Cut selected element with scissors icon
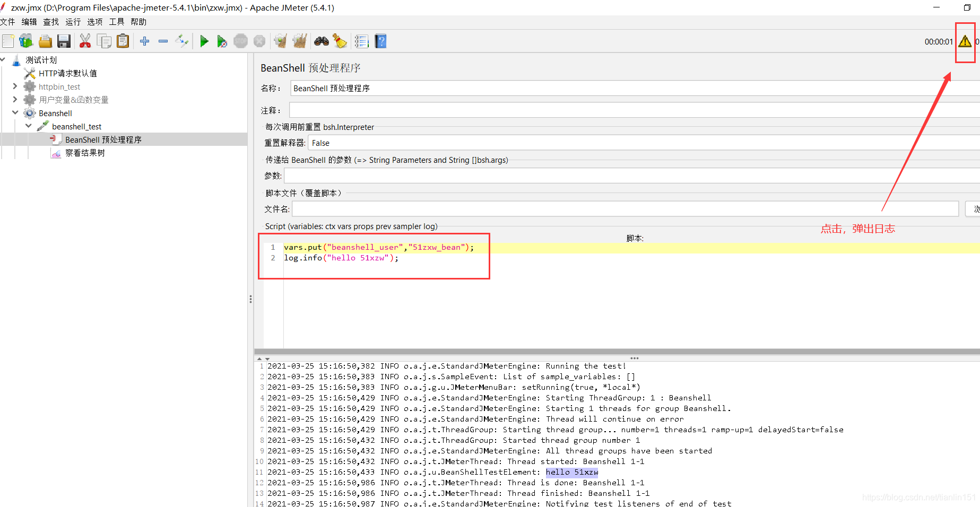 pos(85,41)
